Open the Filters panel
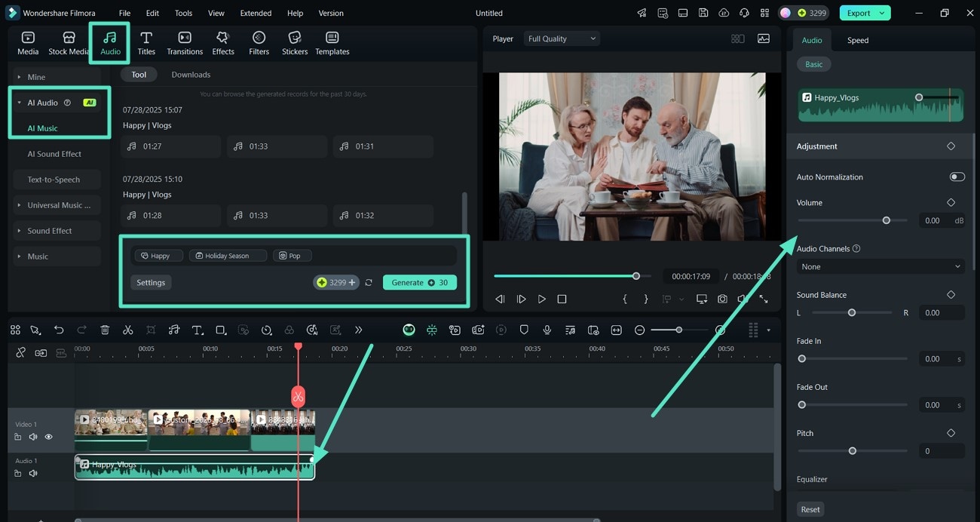The image size is (980, 522). [x=259, y=43]
